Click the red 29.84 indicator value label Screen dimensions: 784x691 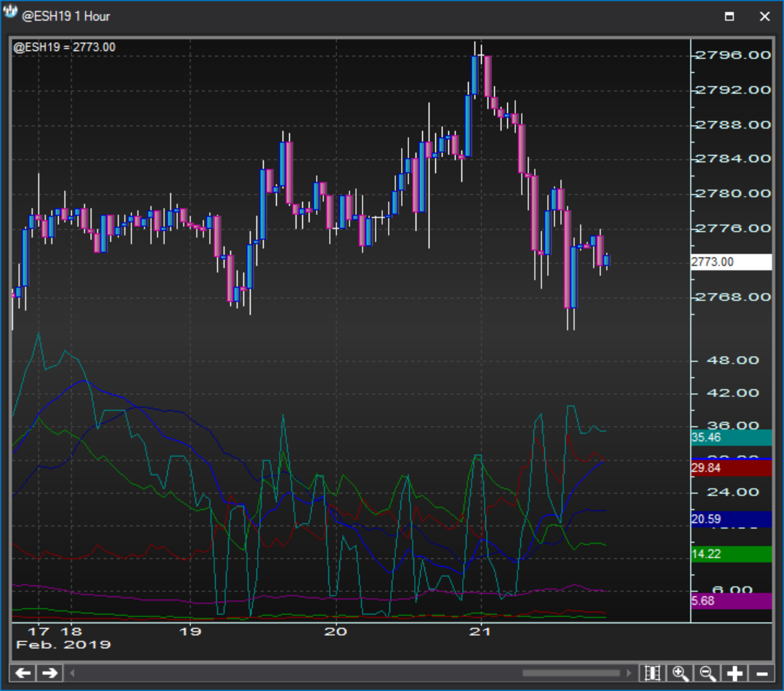(731, 468)
